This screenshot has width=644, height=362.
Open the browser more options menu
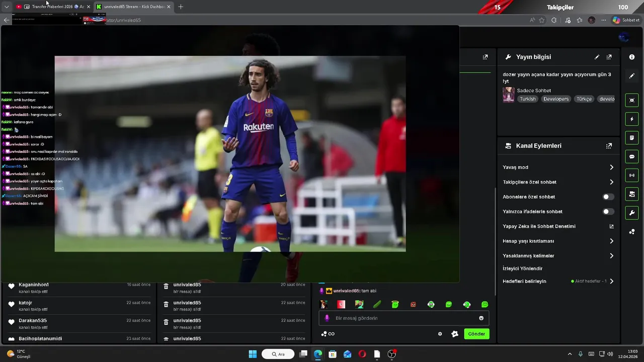point(604,20)
